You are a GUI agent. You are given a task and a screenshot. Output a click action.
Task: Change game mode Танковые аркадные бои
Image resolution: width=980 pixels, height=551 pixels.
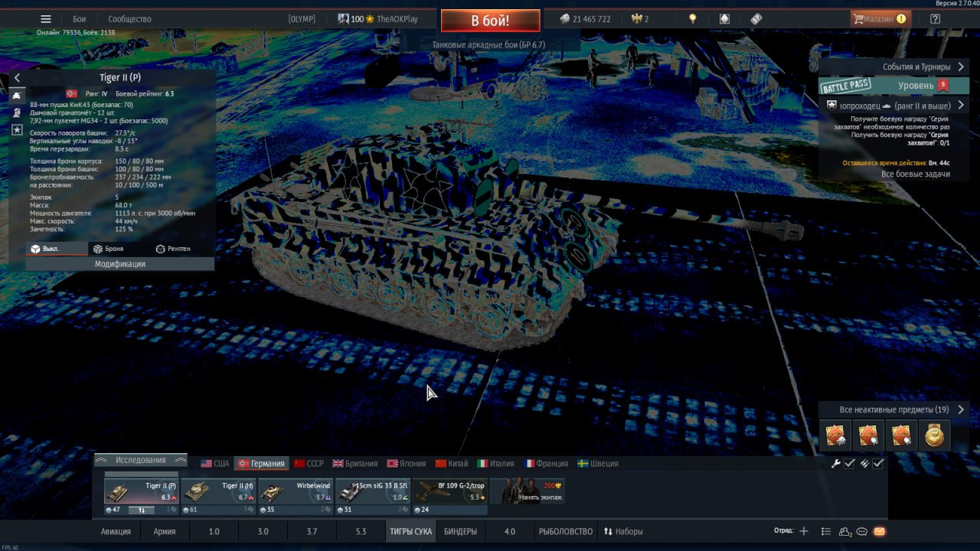tap(488, 45)
